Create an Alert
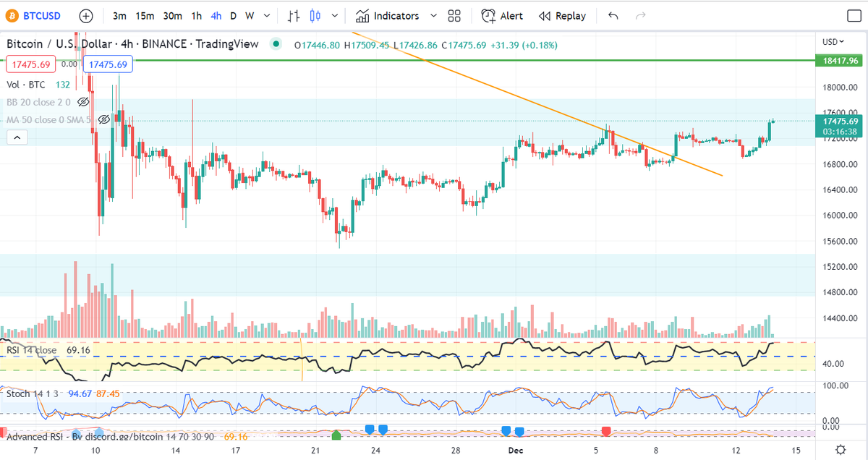This screenshot has width=868, height=460. click(x=502, y=15)
